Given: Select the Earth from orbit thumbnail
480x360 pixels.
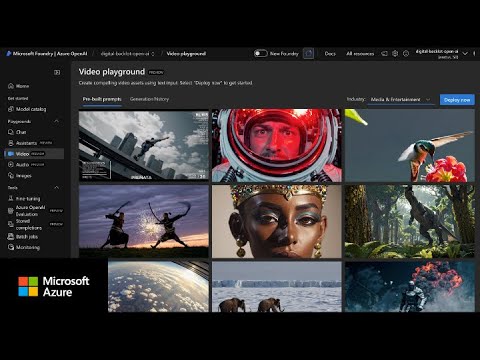Looking at the screenshot, I should (x=158, y=287).
